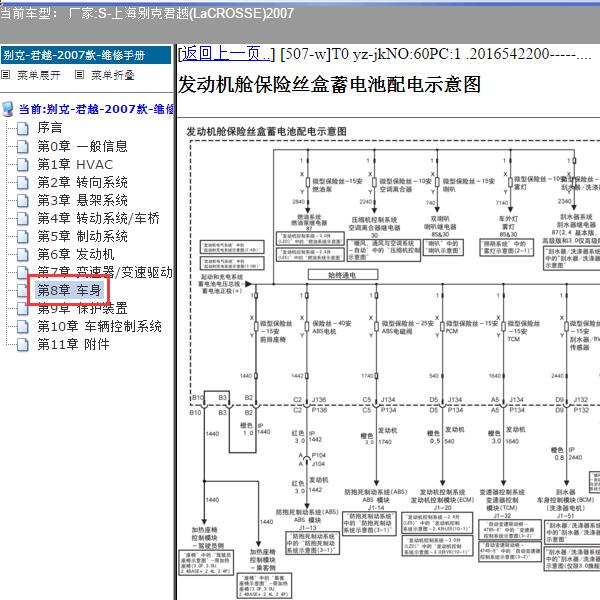Click 菜单展开 text to expand menu
The width and height of the screenshot is (600, 600).
click(39, 75)
